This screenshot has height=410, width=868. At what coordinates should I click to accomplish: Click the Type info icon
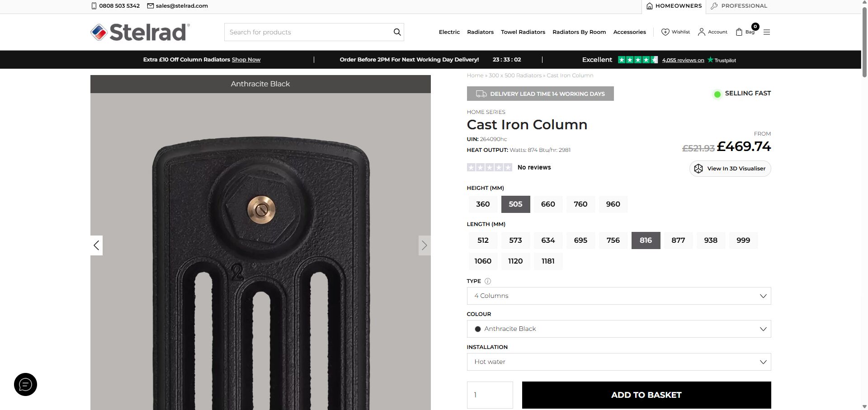pos(487,281)
